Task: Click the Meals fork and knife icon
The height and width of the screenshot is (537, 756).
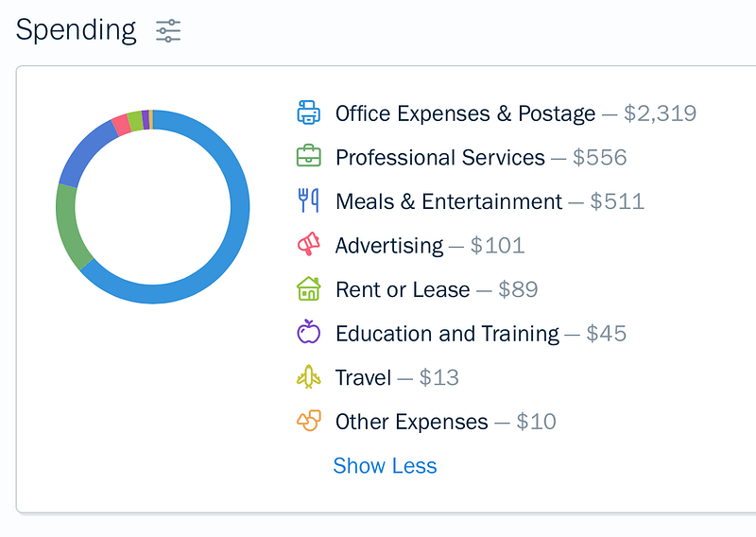Action: tap(309, 200)
